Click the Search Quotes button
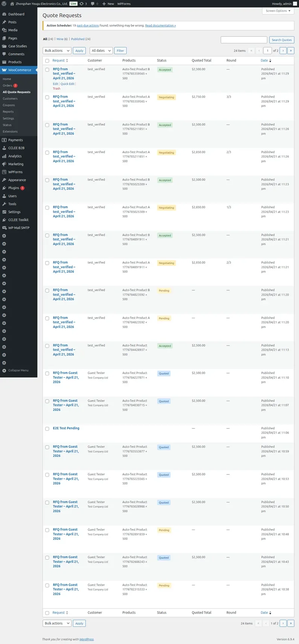This screenshot has width=299, height=644. 282,40
